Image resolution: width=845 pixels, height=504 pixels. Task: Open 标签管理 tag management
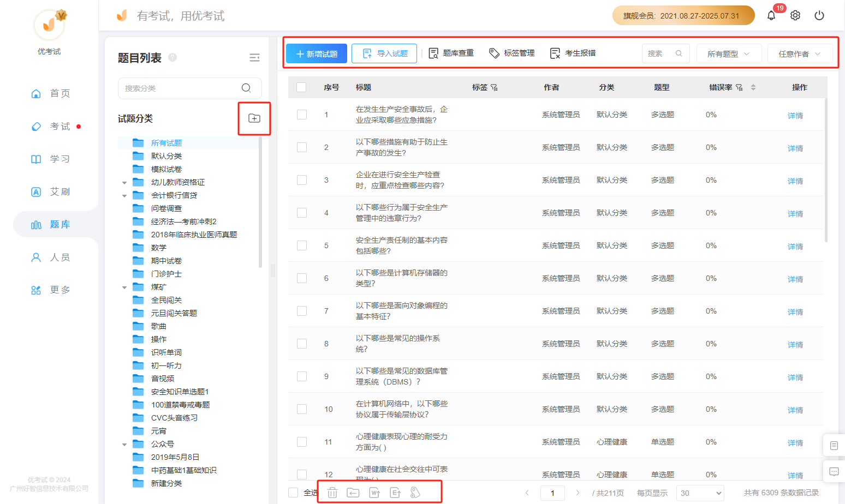(x=511, y=53)
